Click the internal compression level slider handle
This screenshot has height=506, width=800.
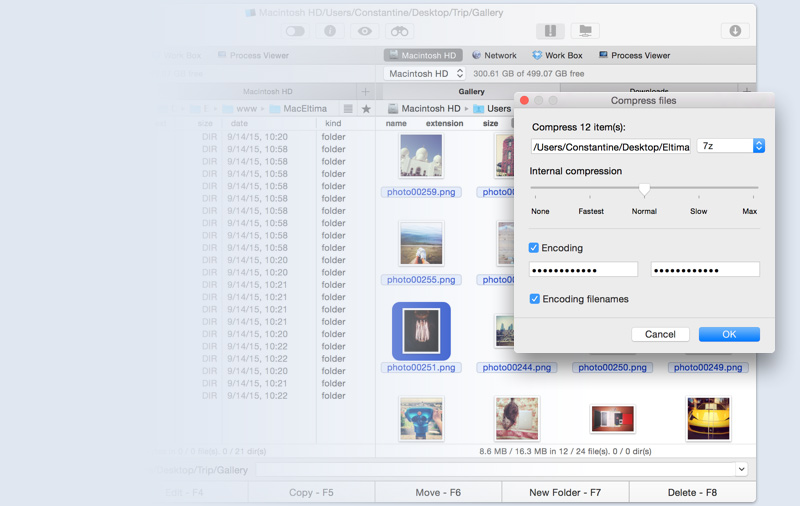[644, 189]
